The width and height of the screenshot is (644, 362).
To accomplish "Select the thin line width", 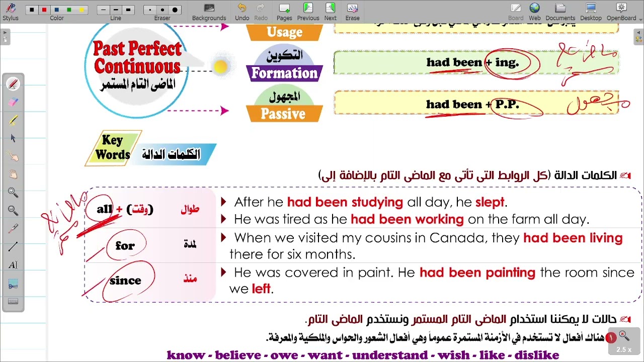I will click(x=104, y=10).
